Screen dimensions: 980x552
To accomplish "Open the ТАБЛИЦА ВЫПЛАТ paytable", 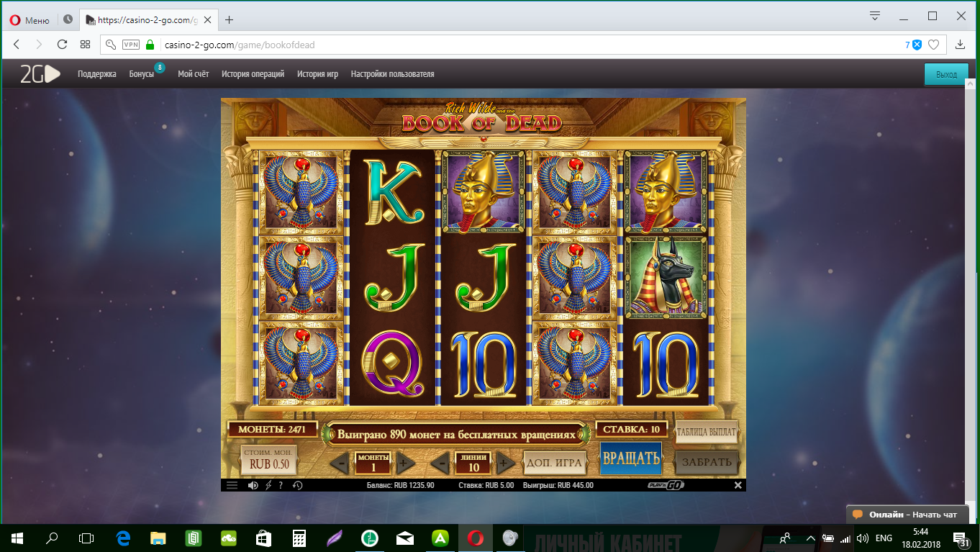I will click(x=707, y=433).
